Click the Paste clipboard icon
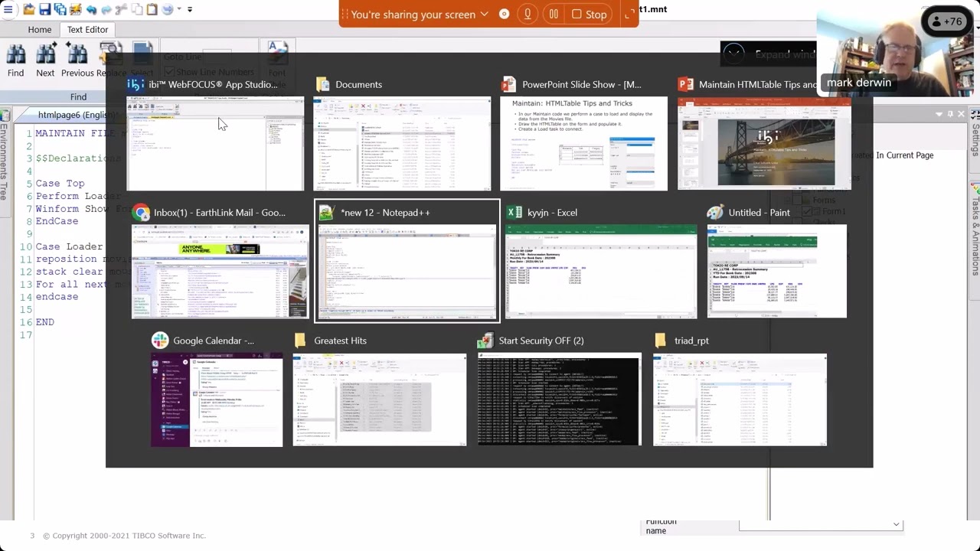Viewport: 980px width, 551px height. pyautogui.click(x=152, y=10)
